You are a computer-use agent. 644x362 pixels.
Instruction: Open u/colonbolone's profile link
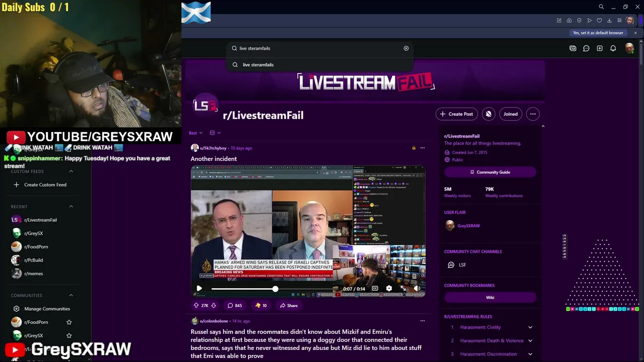[214, 321]
